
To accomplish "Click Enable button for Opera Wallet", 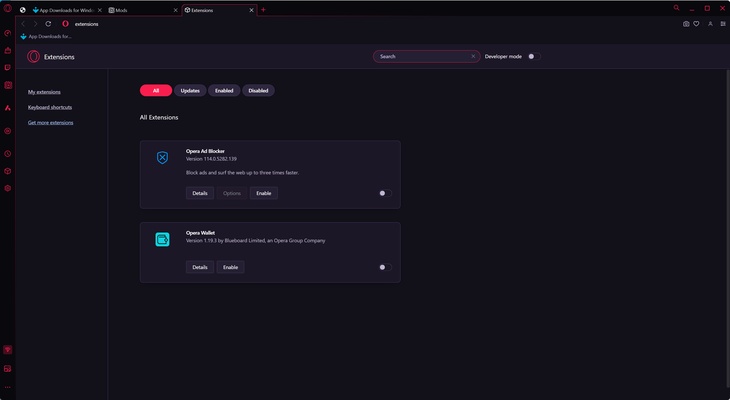I will click(230, 267).
